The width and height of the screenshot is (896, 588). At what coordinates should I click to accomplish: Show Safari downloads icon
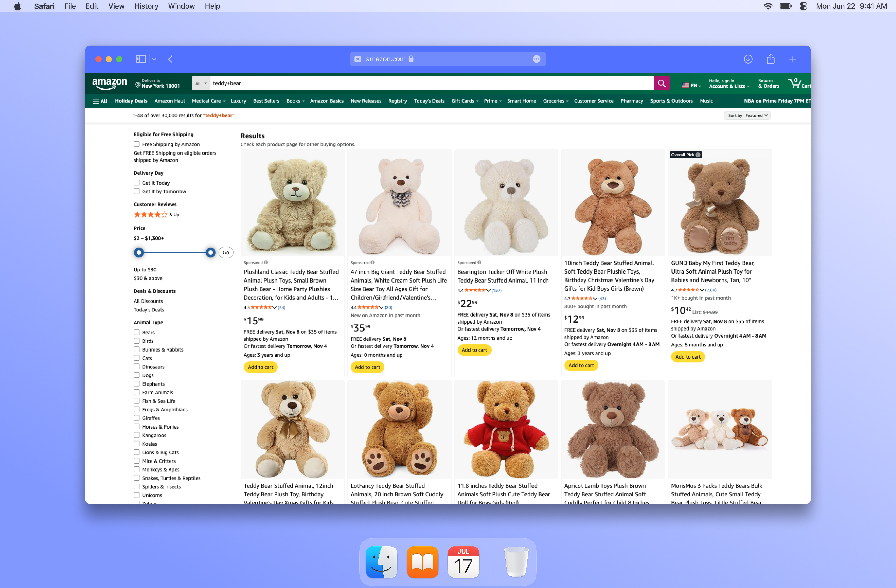tap(748, 59)
